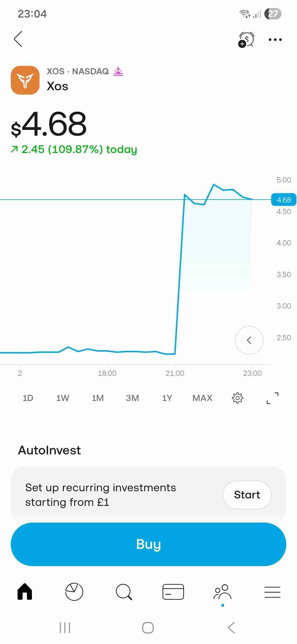Switch chart to MAX range
This screenshot has width=297, height=644.
click(202, 398)
